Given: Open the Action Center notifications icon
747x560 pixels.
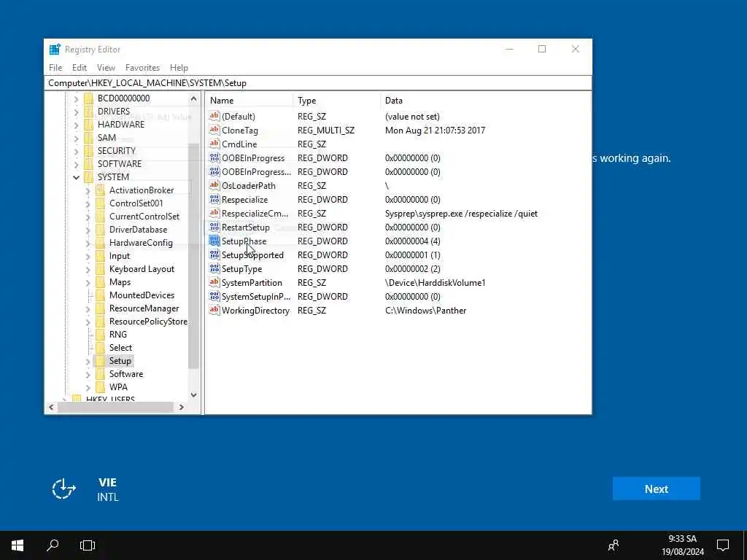Looking at the screenshot, I should pyautogui.click(x=723, y=545).
